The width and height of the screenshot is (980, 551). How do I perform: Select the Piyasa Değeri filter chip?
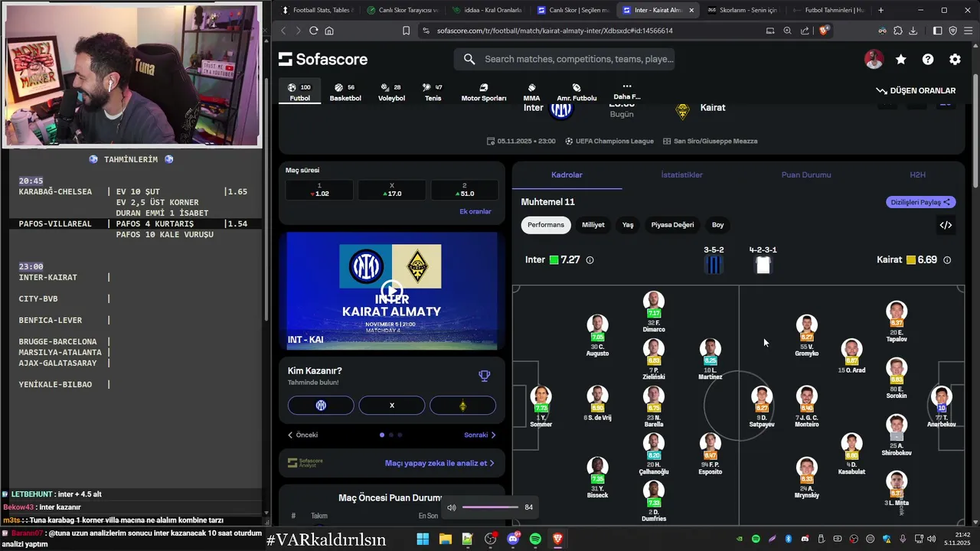click(x=672, y=225)
